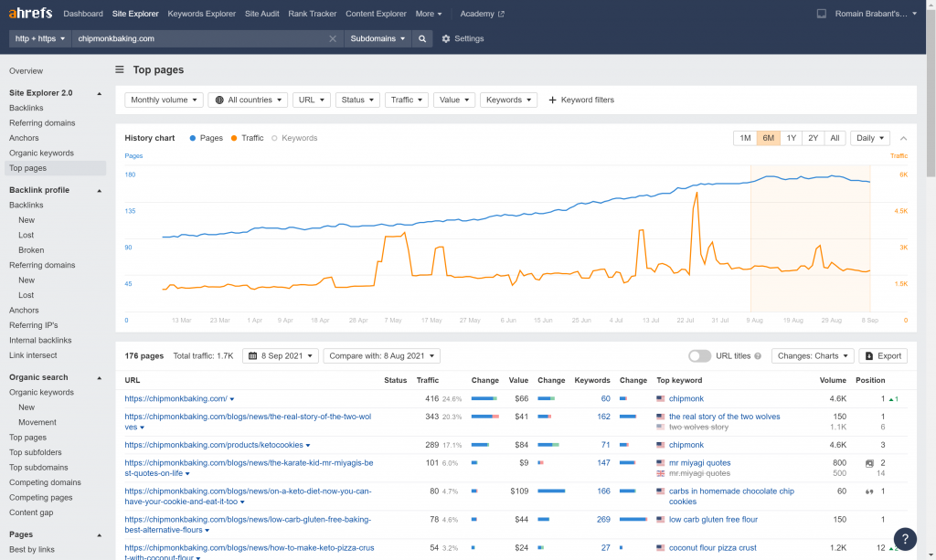
Task: Toggle Traffic series in chart
Action: [x=247, y=138]
